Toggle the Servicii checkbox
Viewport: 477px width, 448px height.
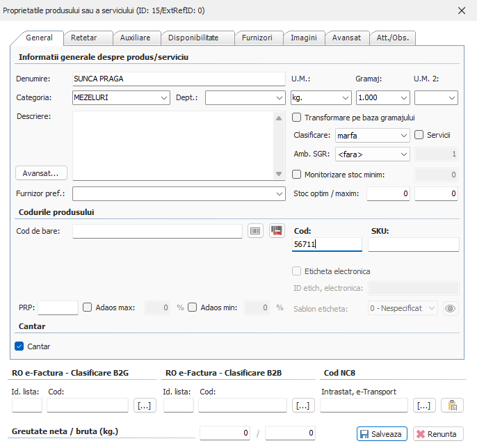point(419,135)
